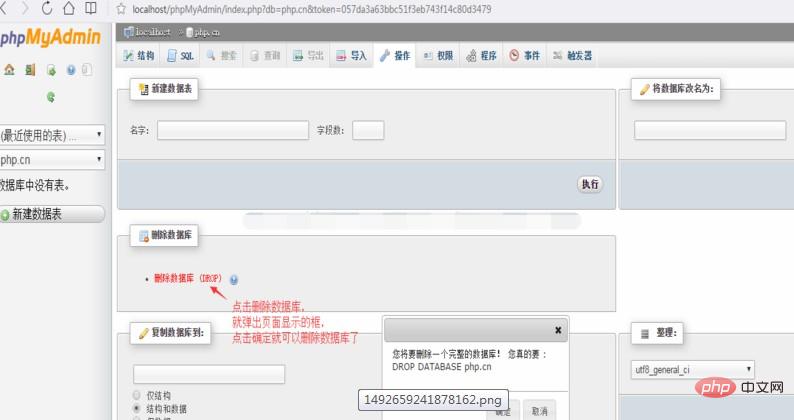This screenshot has height=420, width=794.
Task: Open the 权限 (Privileges) tab
Action: (439, 56)
